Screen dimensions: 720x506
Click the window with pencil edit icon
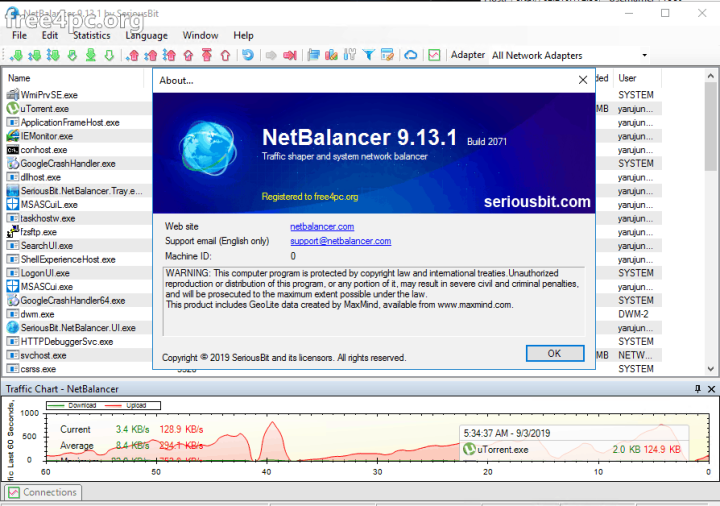tap(388, 55)
